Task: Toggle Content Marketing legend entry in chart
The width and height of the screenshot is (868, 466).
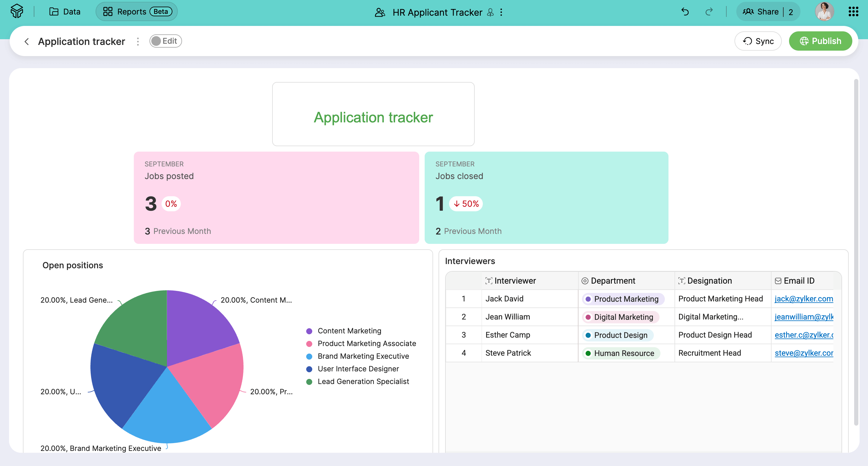Action: pos(349,331)
